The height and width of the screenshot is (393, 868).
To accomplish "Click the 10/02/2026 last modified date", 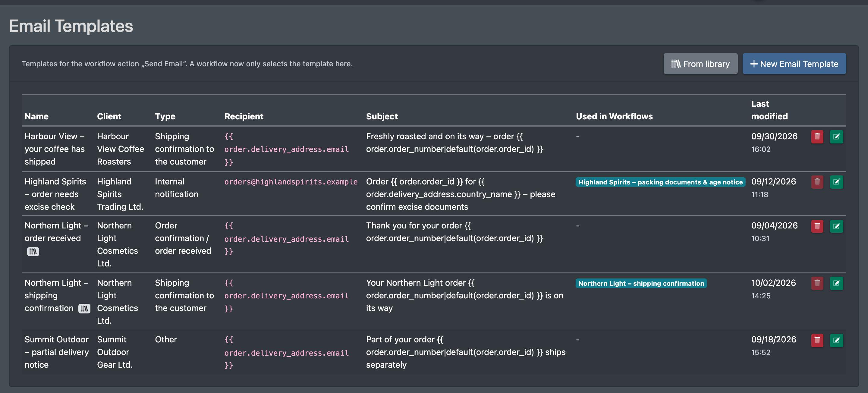I will pyautogui.click(x=773, y=283).
